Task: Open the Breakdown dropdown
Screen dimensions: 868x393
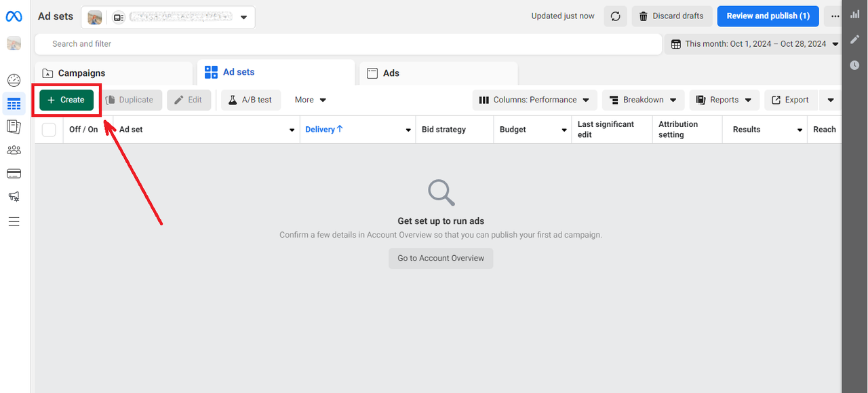Action: tap(644, 100)
